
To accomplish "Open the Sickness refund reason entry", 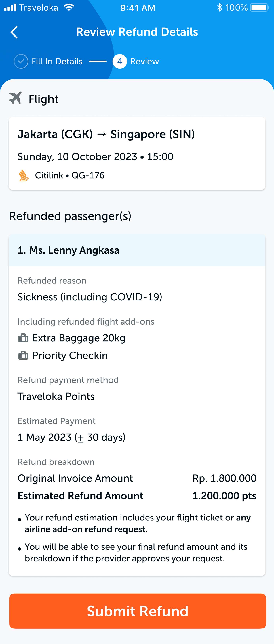I will click(x=89, y=297).
